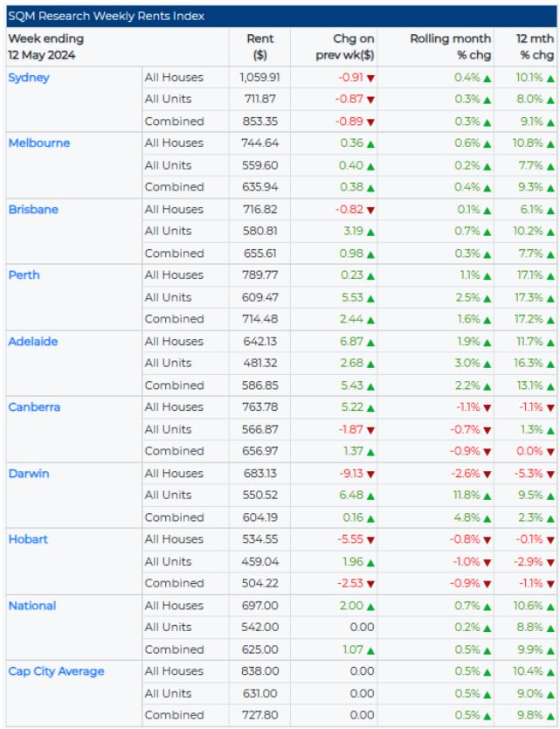Click the Rolling month % chg column header
Screen dimensions: 560x729
coord(450,47)
